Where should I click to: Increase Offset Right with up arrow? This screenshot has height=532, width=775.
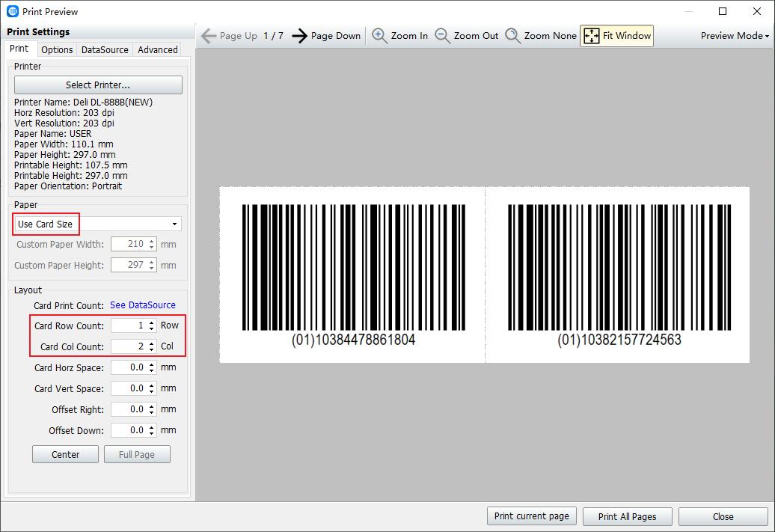[x=152, y=406]
